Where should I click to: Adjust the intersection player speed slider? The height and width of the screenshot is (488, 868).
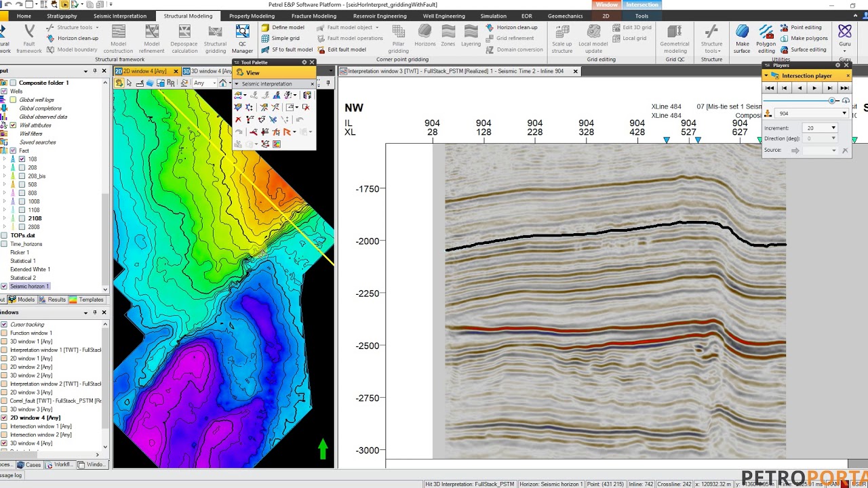click(x=831, y=100)
